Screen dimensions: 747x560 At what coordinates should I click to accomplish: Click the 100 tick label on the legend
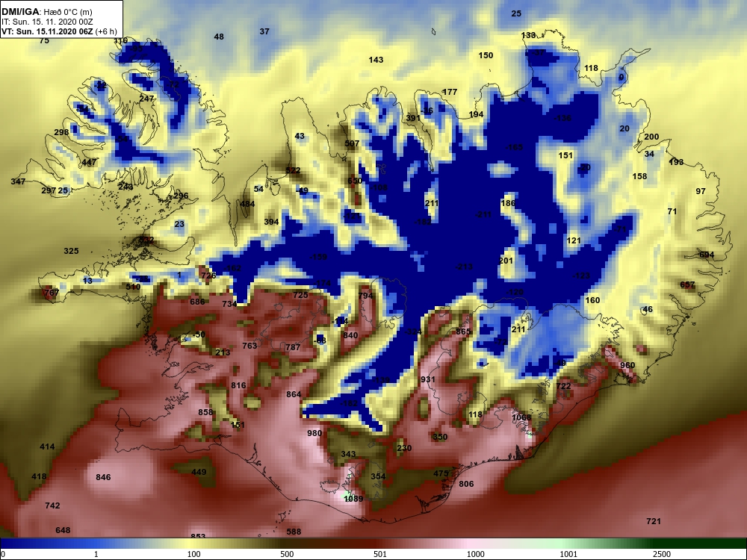tap(193, 554)
